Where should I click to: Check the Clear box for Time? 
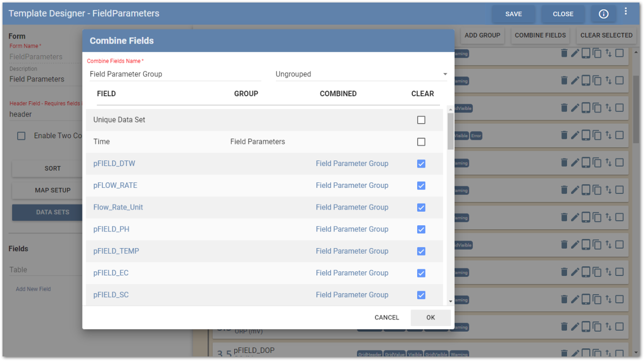coord(421,142)
